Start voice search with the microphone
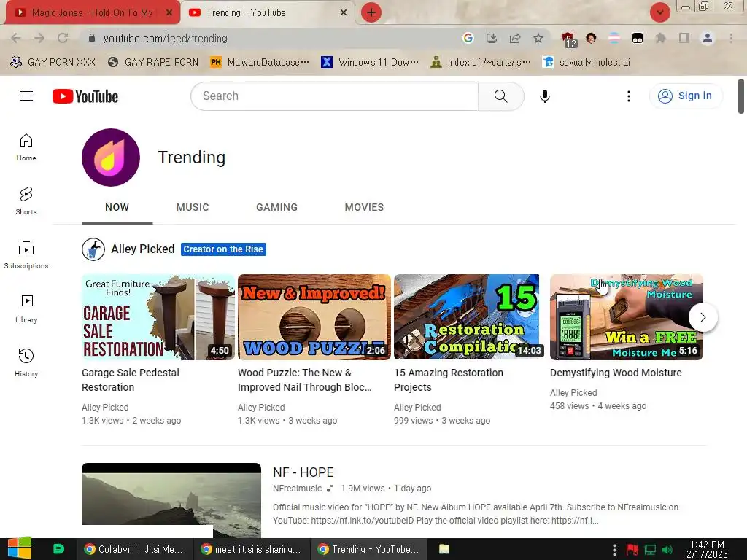The image size is (747, 560). (x=544, y=96)
